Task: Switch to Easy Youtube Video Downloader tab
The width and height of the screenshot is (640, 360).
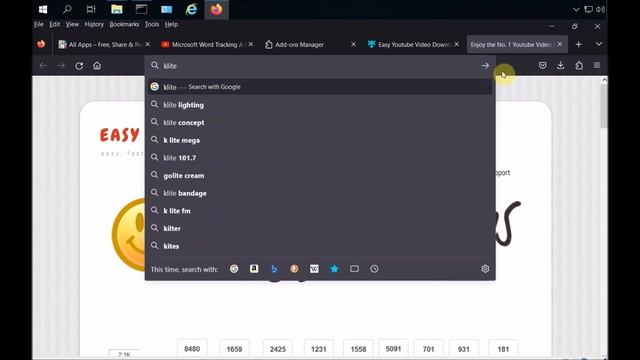Action: pos(413,44)
